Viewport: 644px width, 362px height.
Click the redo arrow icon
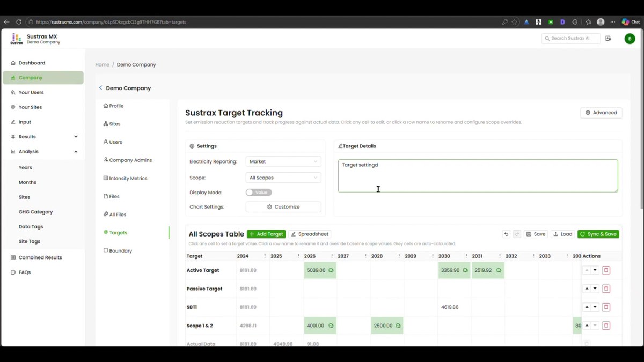coord(517,234)
